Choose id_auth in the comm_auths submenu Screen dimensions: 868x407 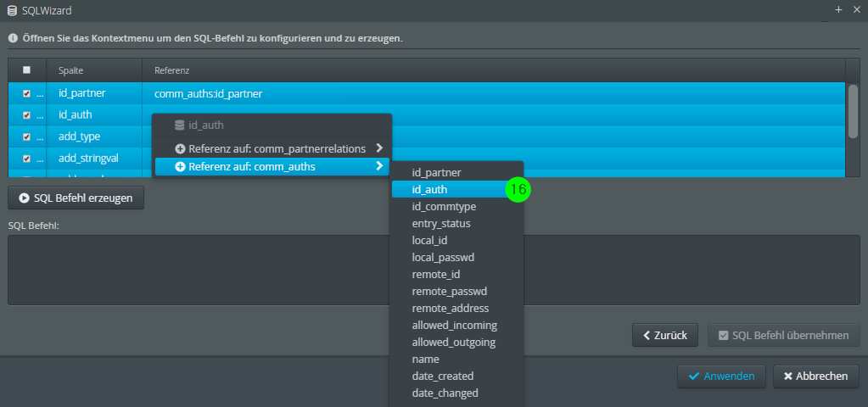click(x=457, y=190)
